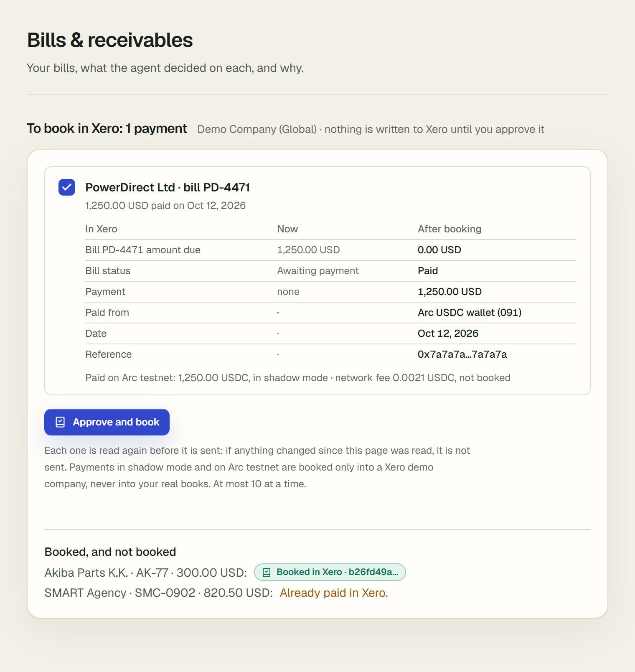Select the After booking column header
Image resolution: width=635 pixels, height=672 pixels.
tap(450, 229)
